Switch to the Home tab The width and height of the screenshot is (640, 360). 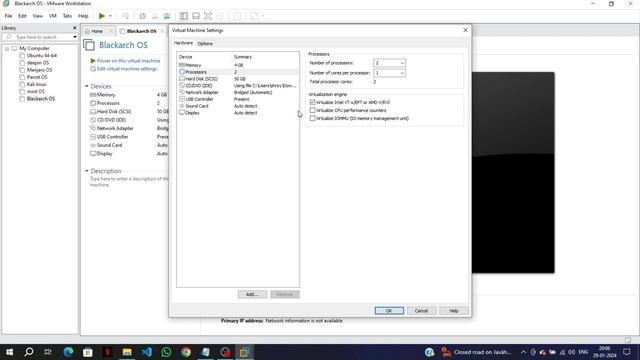97,31
